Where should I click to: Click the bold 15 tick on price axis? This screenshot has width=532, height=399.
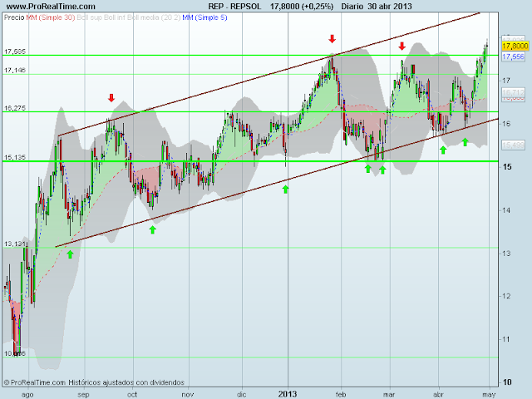coord(507,167)
